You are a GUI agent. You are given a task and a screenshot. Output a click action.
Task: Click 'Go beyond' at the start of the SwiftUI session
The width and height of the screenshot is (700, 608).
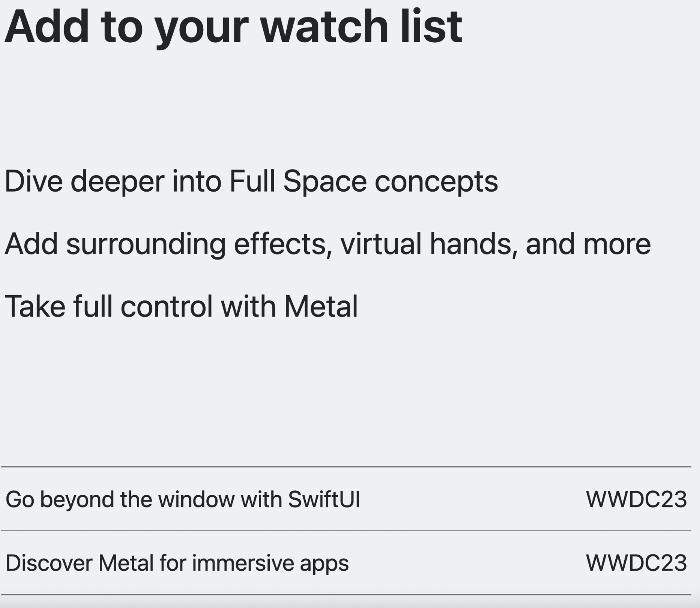click(x=60, y=500)
